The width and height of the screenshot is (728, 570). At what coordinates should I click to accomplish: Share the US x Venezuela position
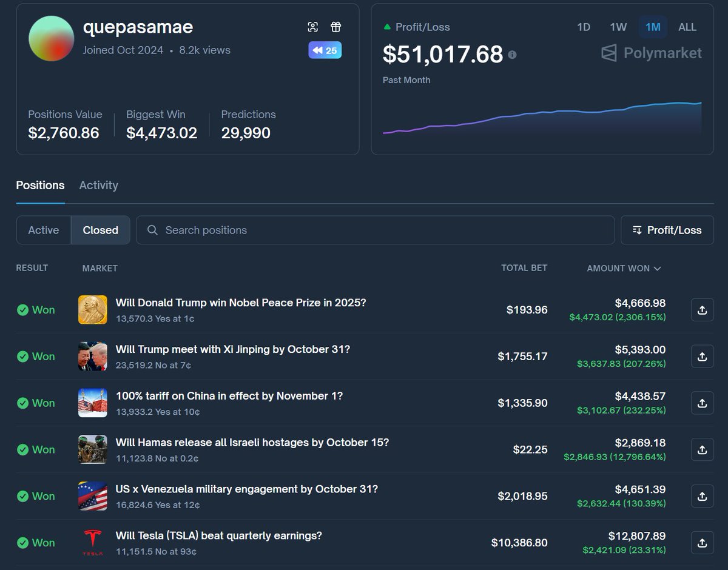(702, 496)
